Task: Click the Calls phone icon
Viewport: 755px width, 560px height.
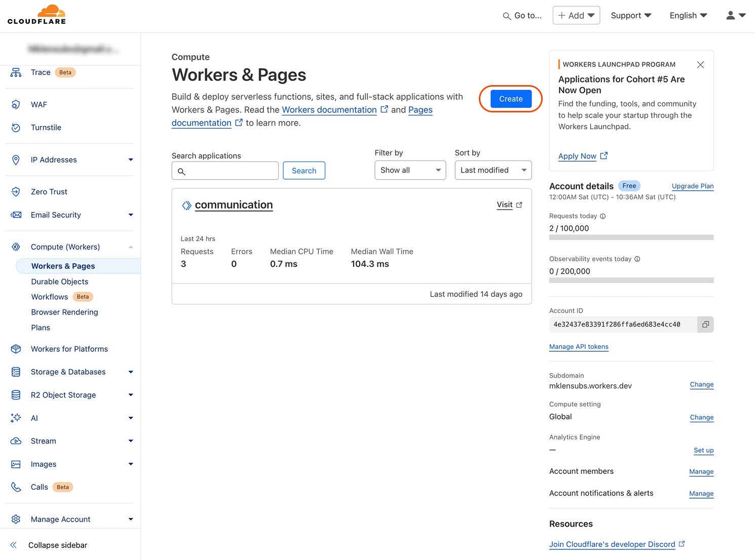Action: 16,487
